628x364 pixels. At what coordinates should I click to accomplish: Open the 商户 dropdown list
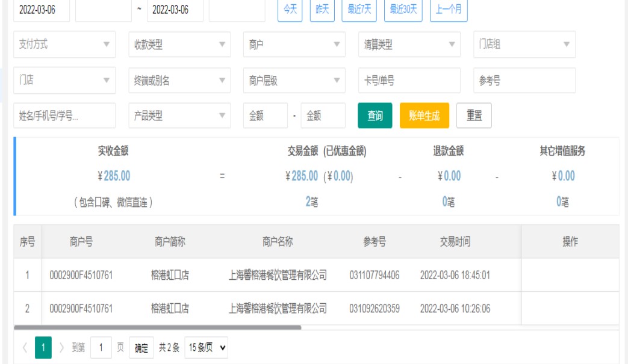click(x=294, y=45)
